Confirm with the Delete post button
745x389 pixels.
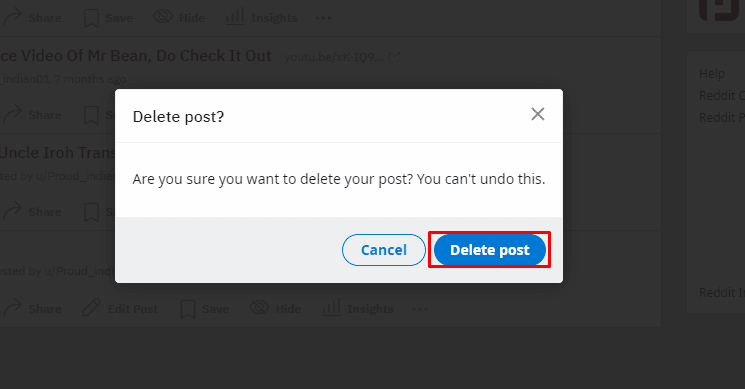[x=489, y=250]
